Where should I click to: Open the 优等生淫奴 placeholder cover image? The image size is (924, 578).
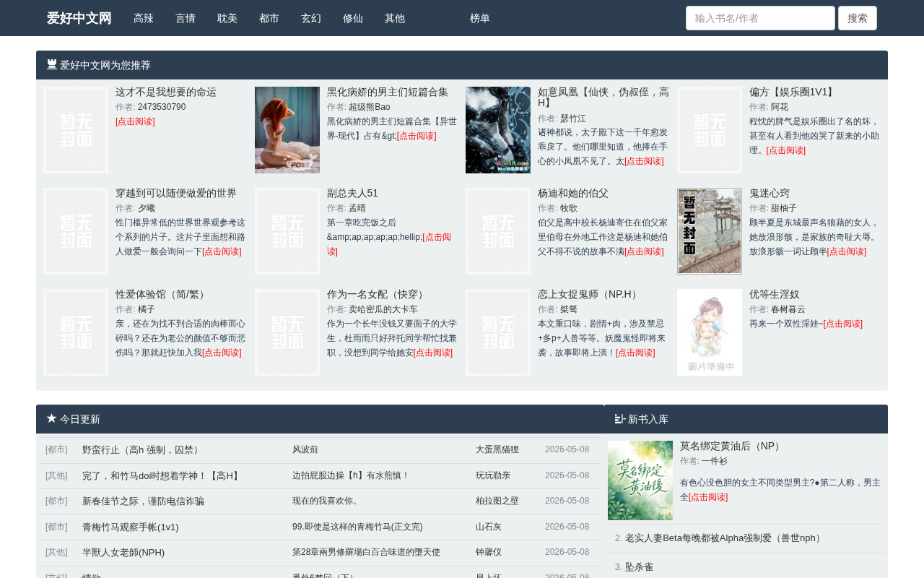pyautogui.click(x=710, y=332)
